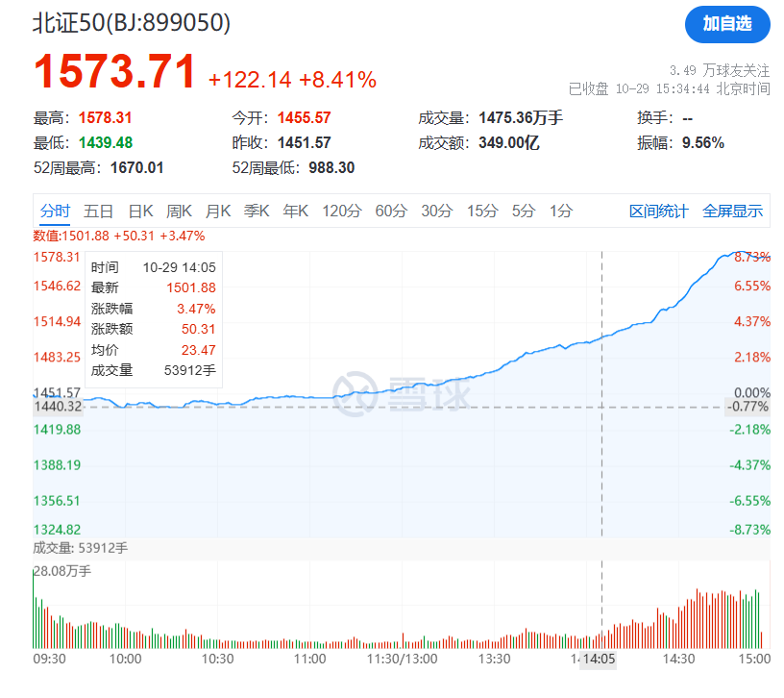Image resolution: width=784 pixels, height=698 pixels.
Task: Switch to the 5分 interval
Action: click(524, 212)
